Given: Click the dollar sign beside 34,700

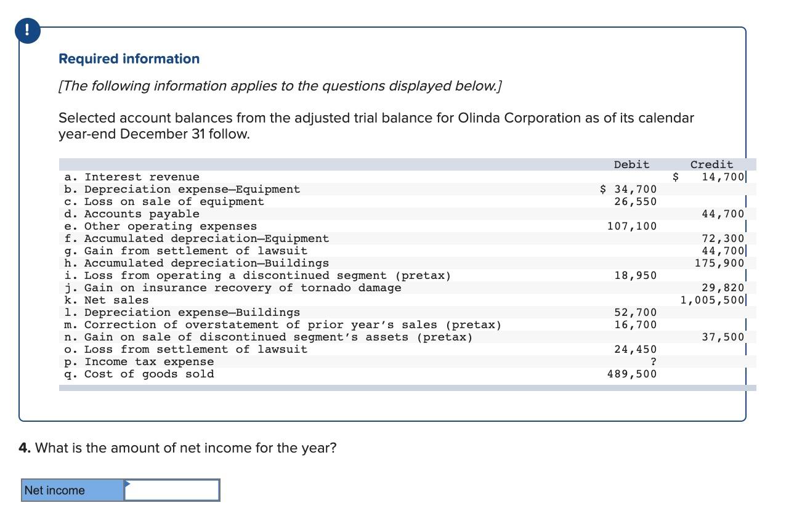Looking at the screenshot, I should pos(602,189).
